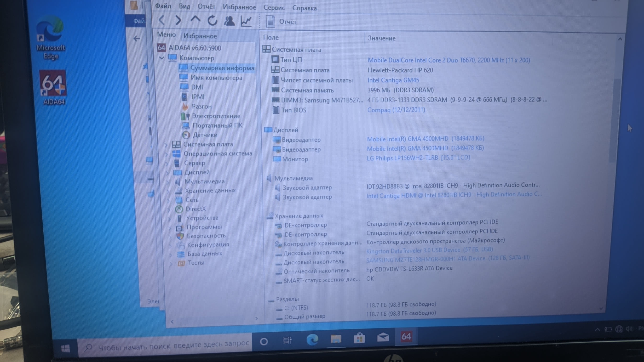Click scroll down arrow of details list
Image resolution: width=644 pixels, height=362 pixels.
click(x=601, y=309)
